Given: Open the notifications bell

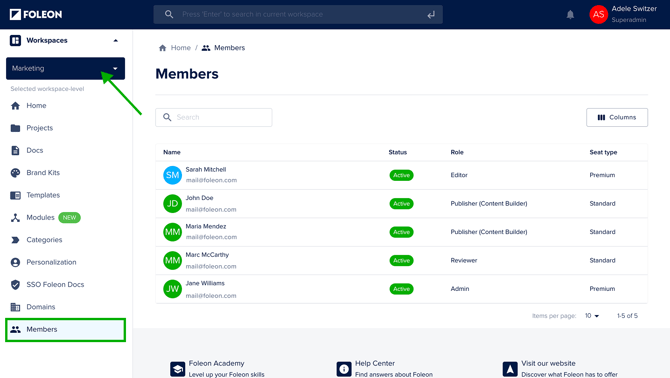Looking at the screenshot, I should pyautogui.click(x=570, y=15).
